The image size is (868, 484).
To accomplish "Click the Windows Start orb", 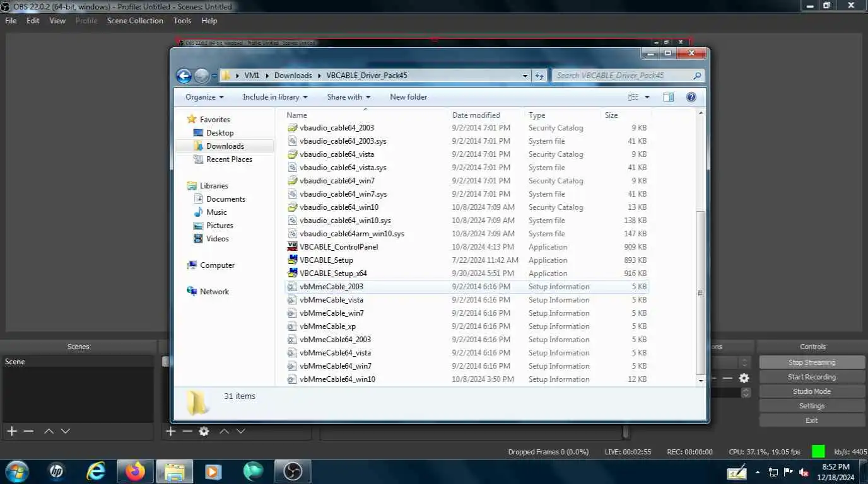I will pyautogui.click(x=17, y=471).
